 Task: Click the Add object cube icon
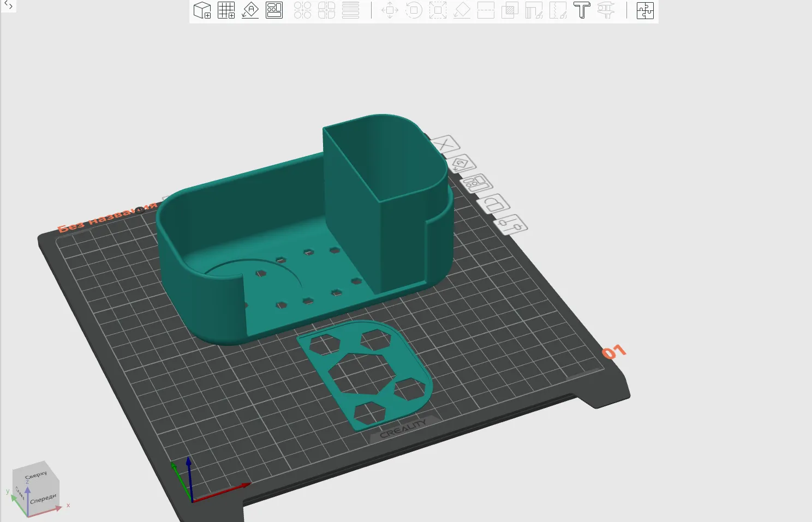click(202, 10)
